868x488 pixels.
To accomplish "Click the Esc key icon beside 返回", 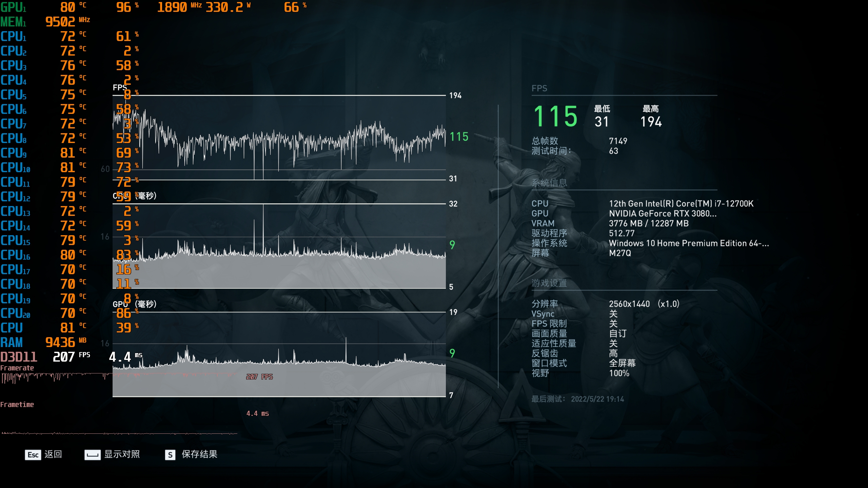I will [32, 455].
